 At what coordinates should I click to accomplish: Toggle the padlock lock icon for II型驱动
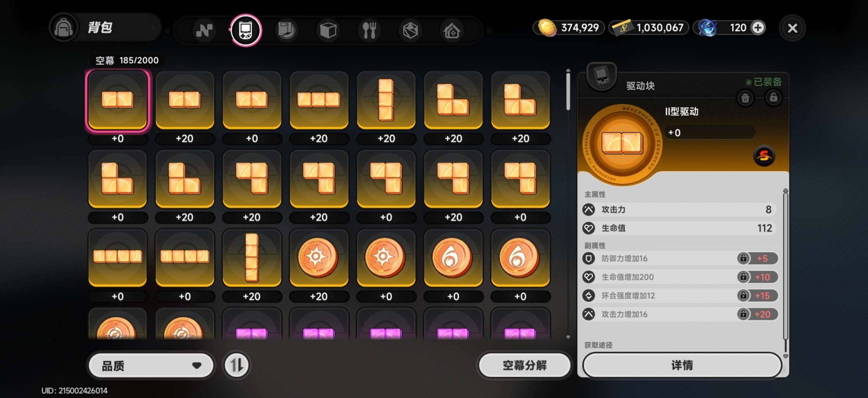[x=773, y=98]
